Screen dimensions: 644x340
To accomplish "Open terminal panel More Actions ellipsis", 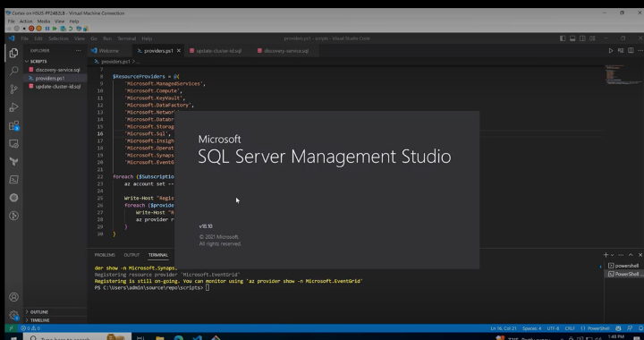I will [621, 255].
